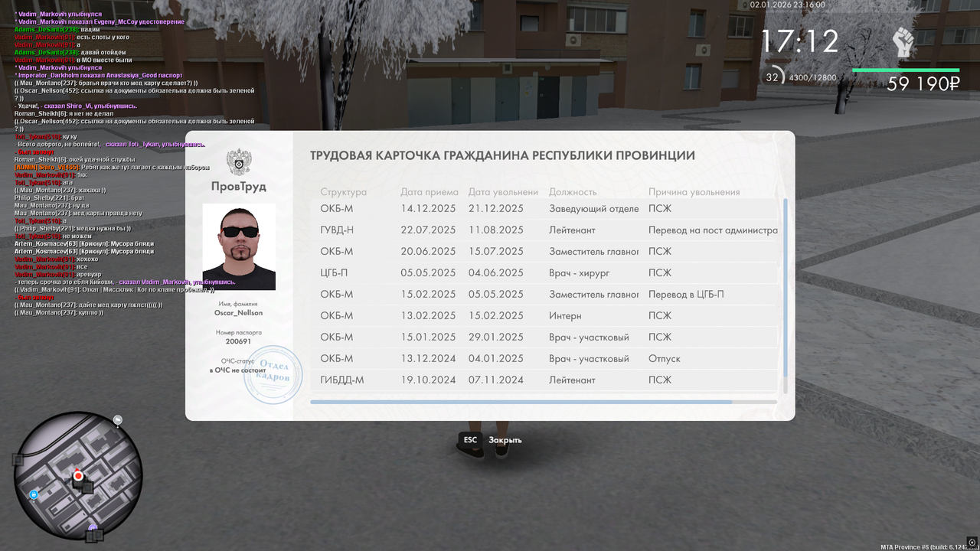Select the ГУВД-Н structure cell

click(x=337, y=230)
